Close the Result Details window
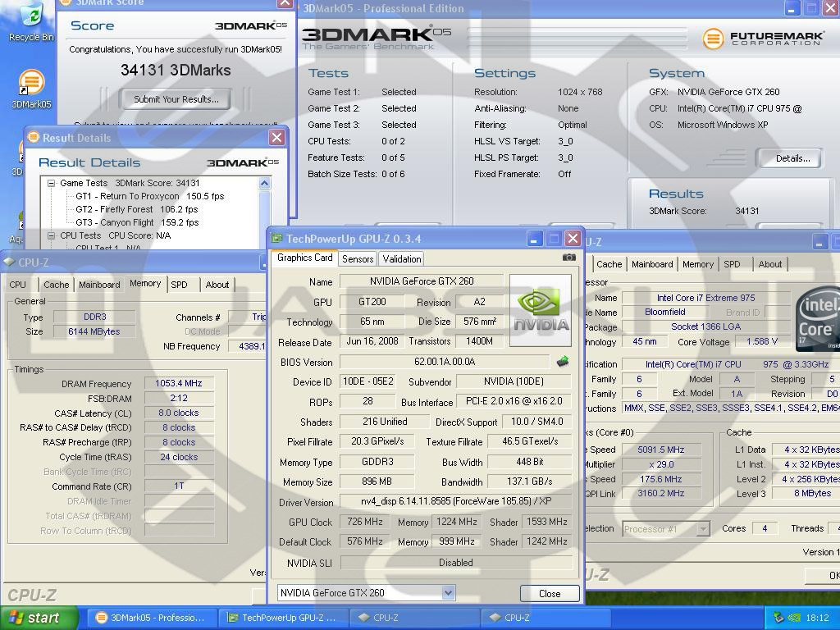The height and width of the screenshot is (630, 840). [277, 138]
